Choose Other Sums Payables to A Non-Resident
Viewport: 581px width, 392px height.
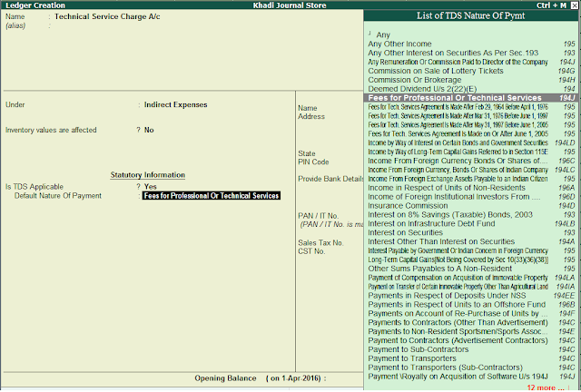tap(471, 269)
